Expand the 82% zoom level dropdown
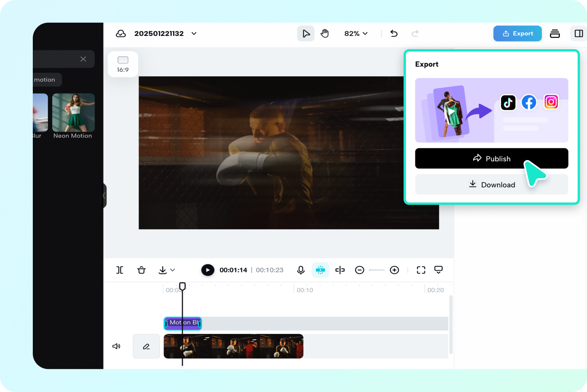This screenshot has height=392, width=587. pos(356,34)
